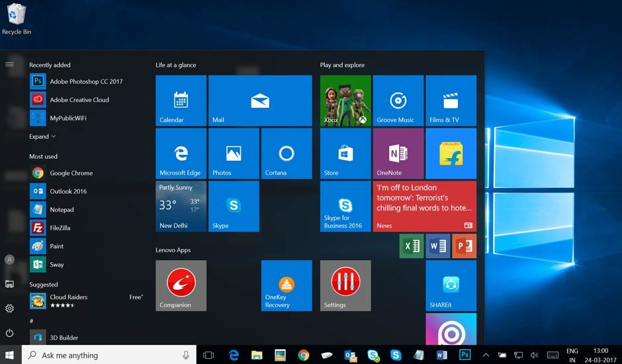Screen dimensions: 622x364
Task: Open Google Chrome from Most used
Action: point(85,173)
